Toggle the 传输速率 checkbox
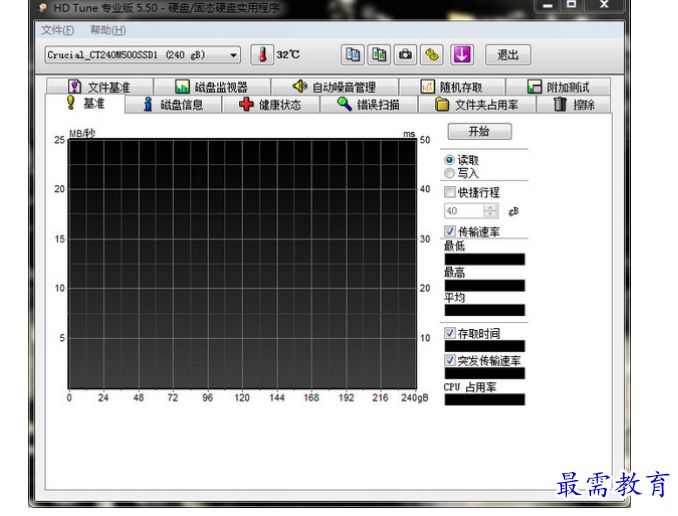The height and width of the screenshot is (516, 678). point(450,231)
